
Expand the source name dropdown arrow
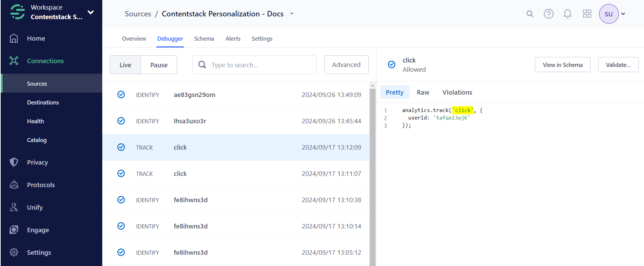[292, 14]
